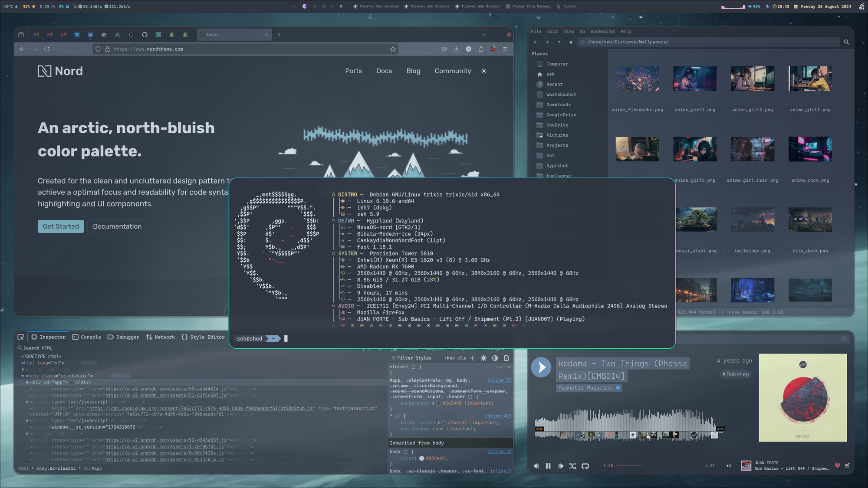Click the volume speaker icon

pyautogui.click(x=729, y=466)
